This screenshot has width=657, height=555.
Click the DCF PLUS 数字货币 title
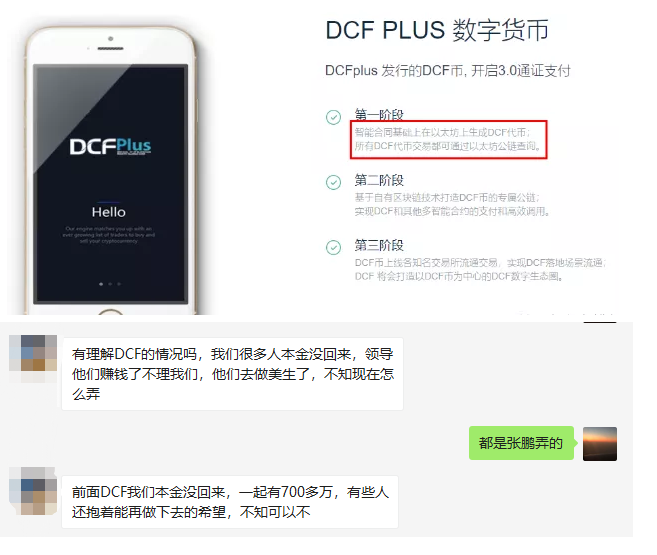(437, 30)
